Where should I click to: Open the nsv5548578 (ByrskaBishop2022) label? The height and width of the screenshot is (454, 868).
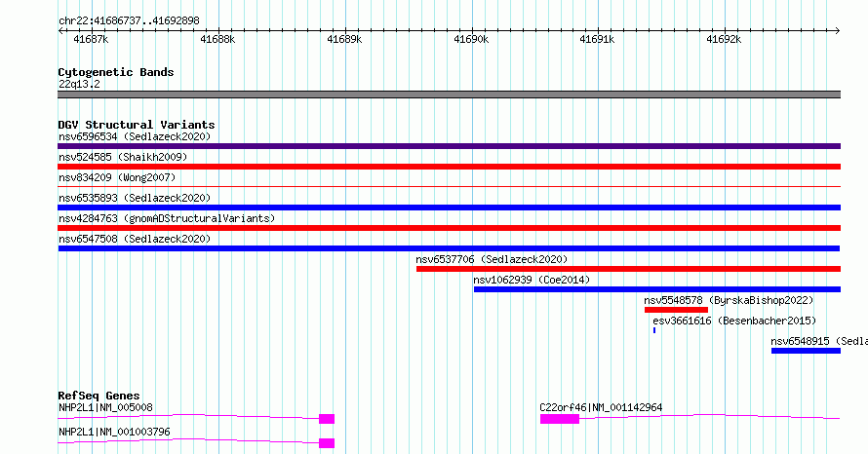point(729,300)
